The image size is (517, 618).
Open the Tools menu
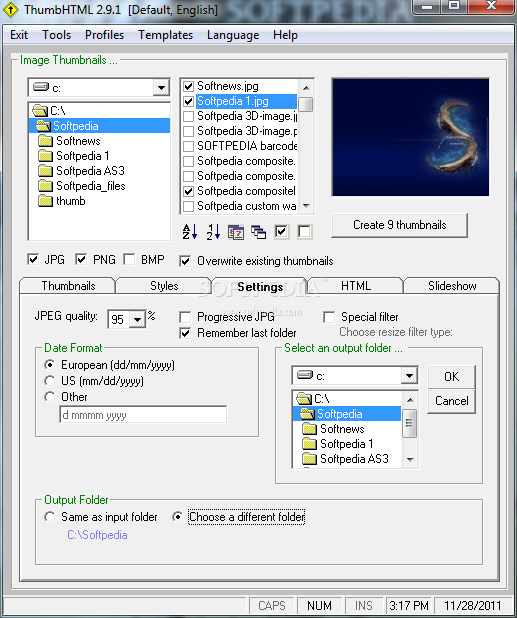coord(56,35)
